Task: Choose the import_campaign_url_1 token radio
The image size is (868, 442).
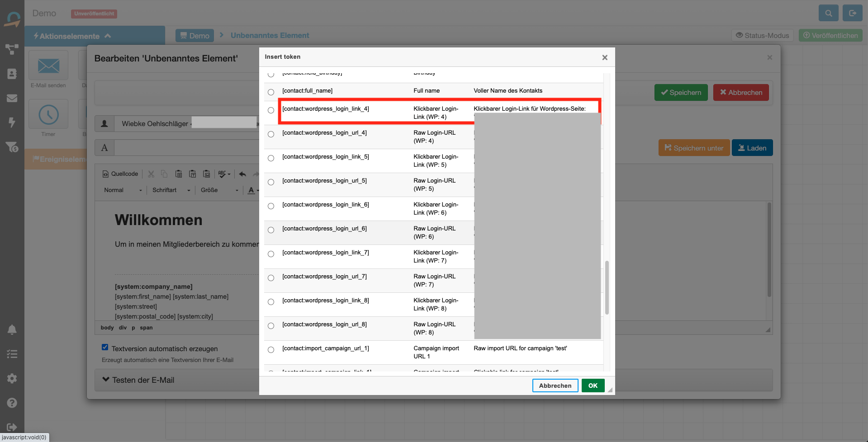Action: (x=271, y=350)
